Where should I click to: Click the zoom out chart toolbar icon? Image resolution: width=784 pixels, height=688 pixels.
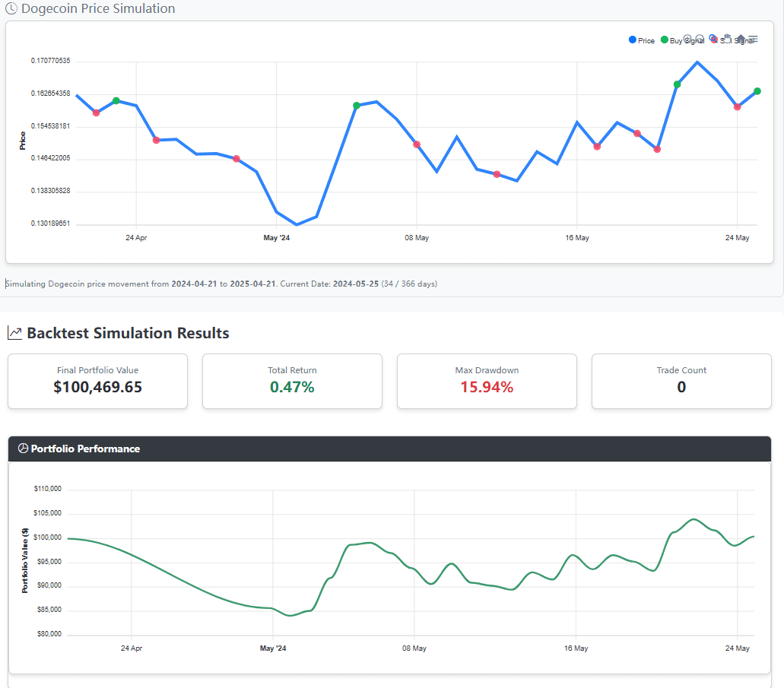tap(700, 39)
